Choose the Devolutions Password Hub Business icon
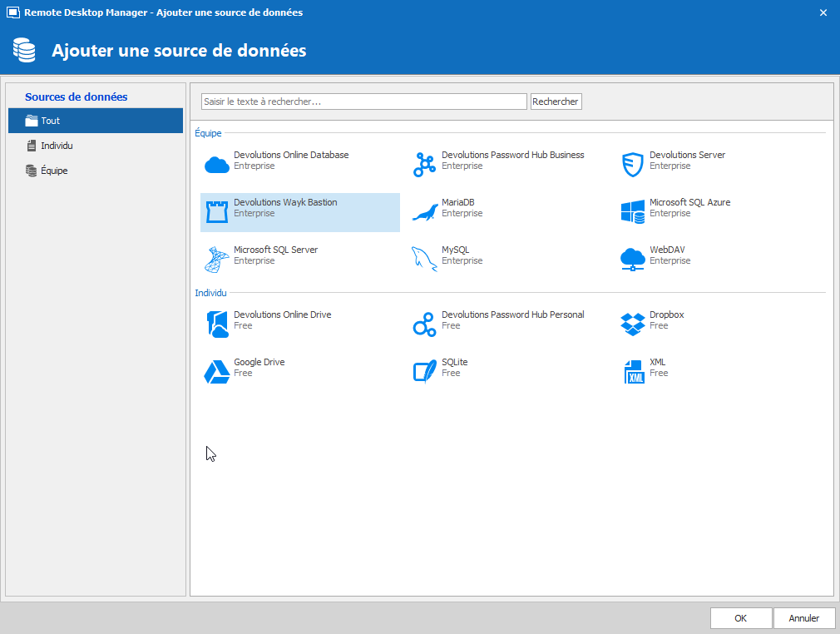 click(x=424, y=165)
